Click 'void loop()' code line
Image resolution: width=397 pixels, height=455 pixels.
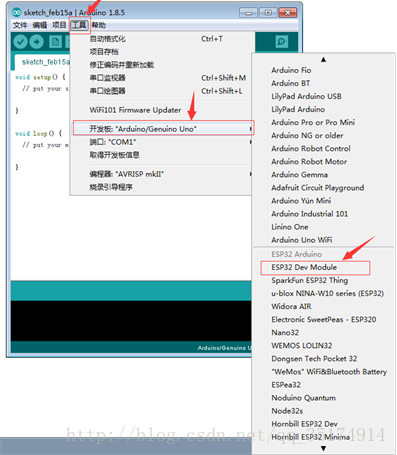click(x=38, y=133)
